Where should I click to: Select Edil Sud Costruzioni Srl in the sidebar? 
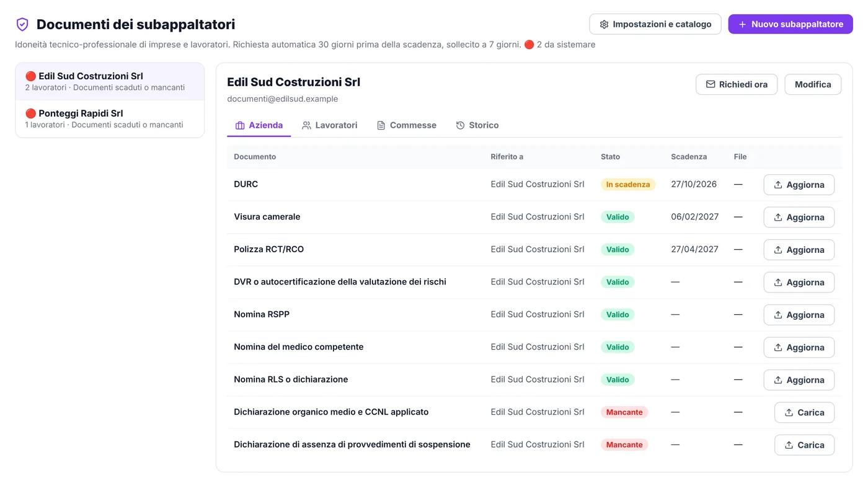[110, 81]
